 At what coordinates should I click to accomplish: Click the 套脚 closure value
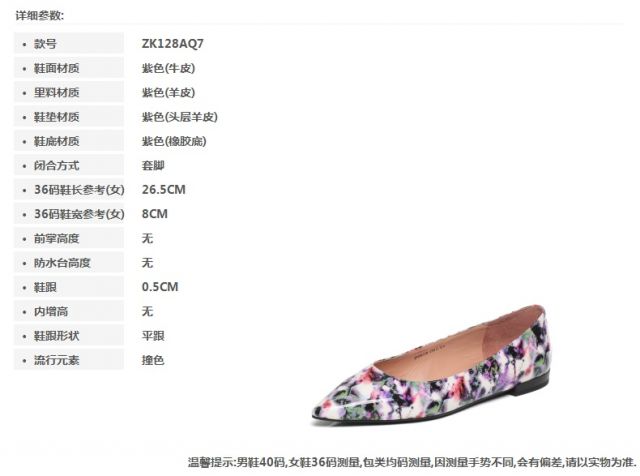[153, 166]
